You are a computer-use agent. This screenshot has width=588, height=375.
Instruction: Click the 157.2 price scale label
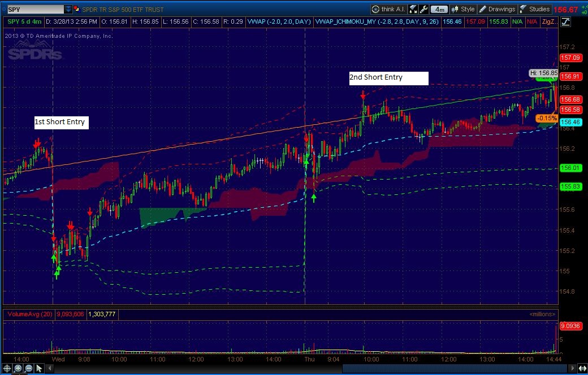pos(567,47)
